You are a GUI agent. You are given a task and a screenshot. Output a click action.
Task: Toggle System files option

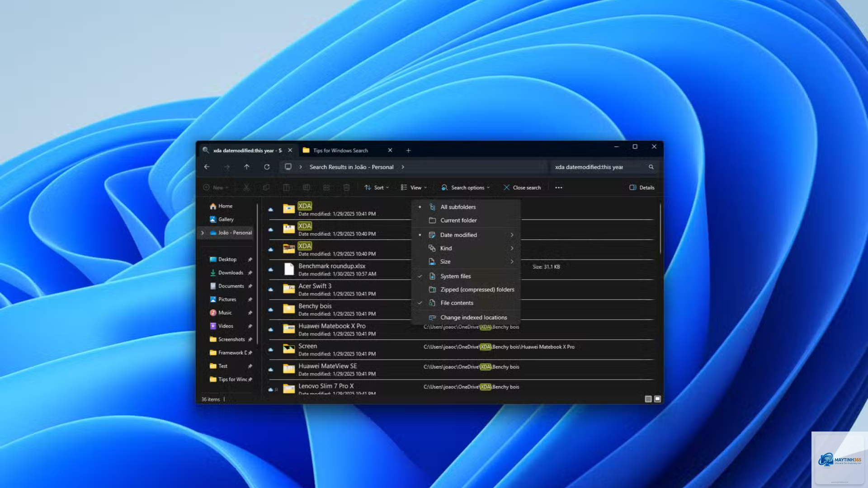[466, 276]
